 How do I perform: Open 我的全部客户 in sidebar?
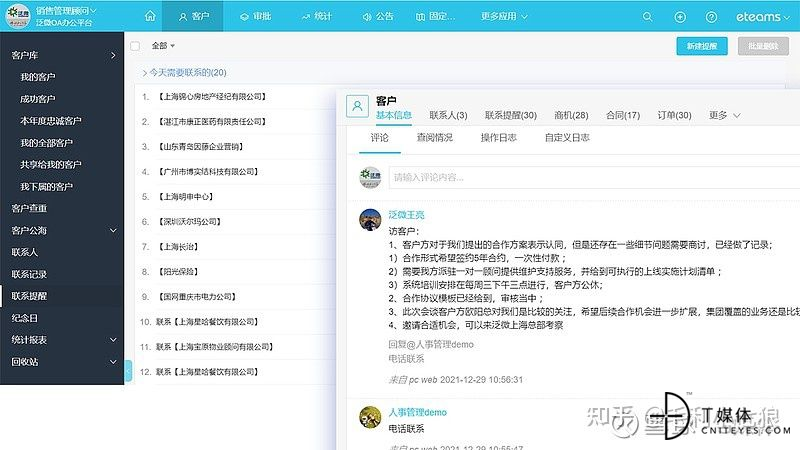tap(46, 143)
